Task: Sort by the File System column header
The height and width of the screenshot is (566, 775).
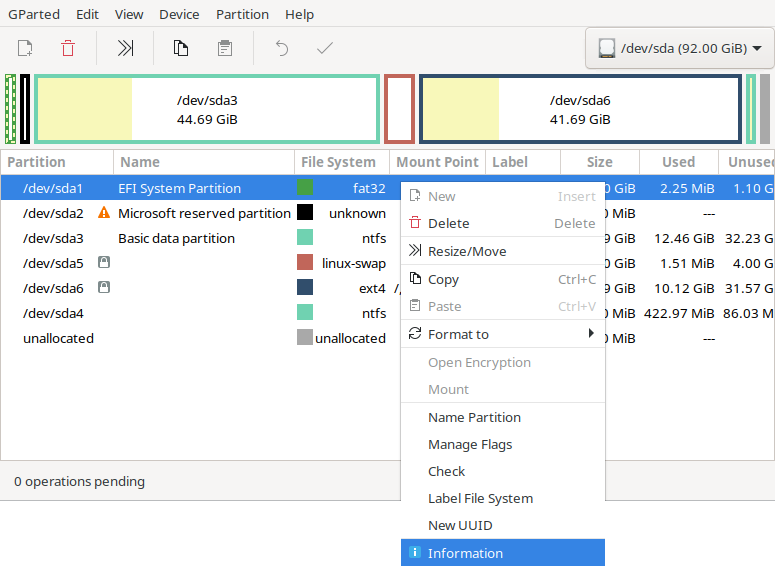Action: tap(338, 162)
